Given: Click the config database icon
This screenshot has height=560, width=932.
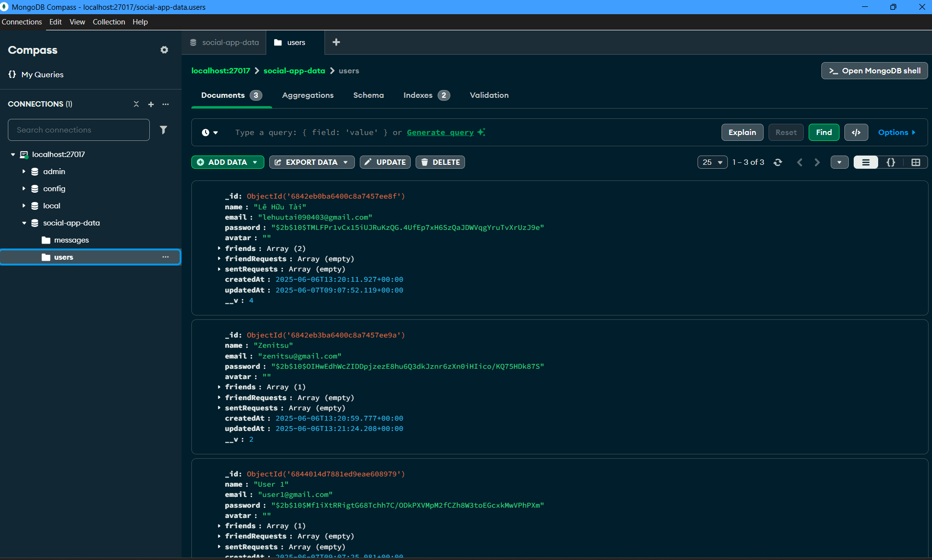Looking at the screenshot, I should click(x=35, y=189).
